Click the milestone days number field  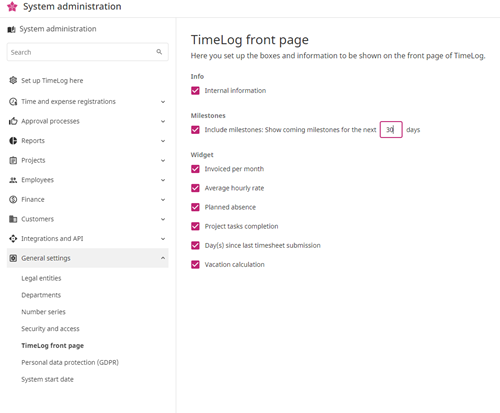(x=391, y=130)
